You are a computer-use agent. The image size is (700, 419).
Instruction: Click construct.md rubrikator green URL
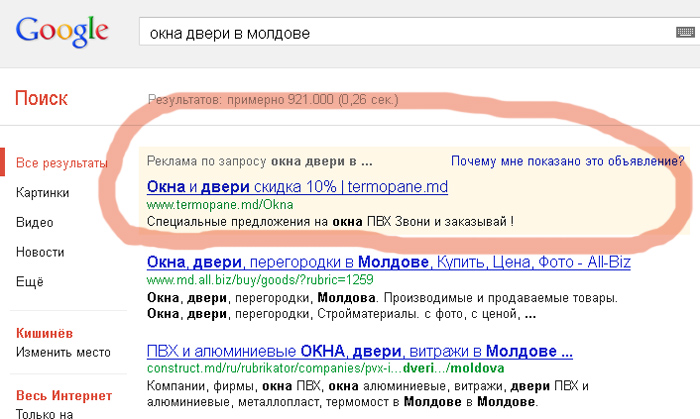click(325, 368)
